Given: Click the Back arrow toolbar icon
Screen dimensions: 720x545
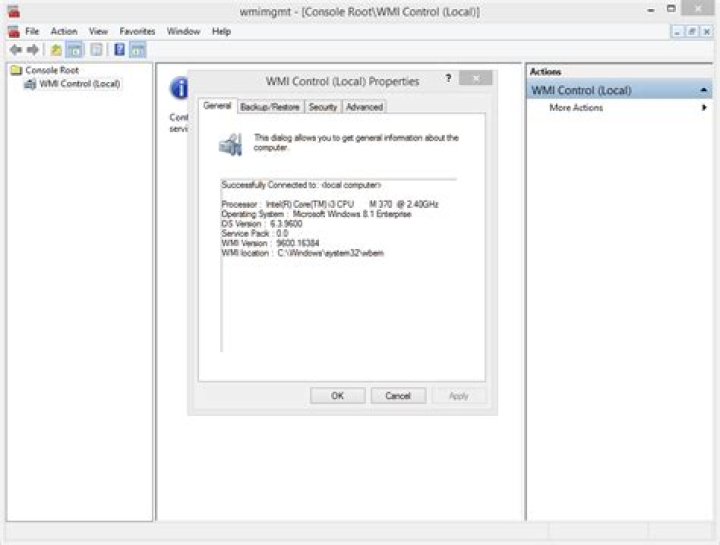Looking at the screenshot, I should (16, 50).
